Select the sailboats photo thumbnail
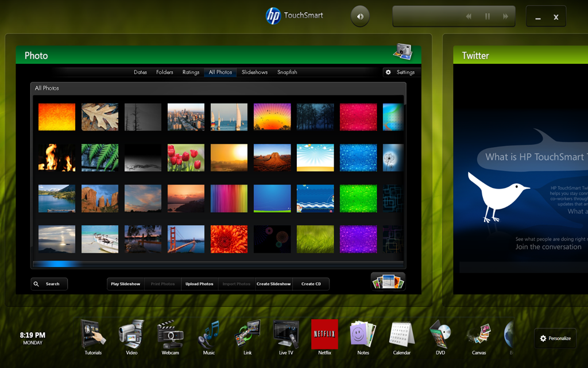 coord(229,117)
